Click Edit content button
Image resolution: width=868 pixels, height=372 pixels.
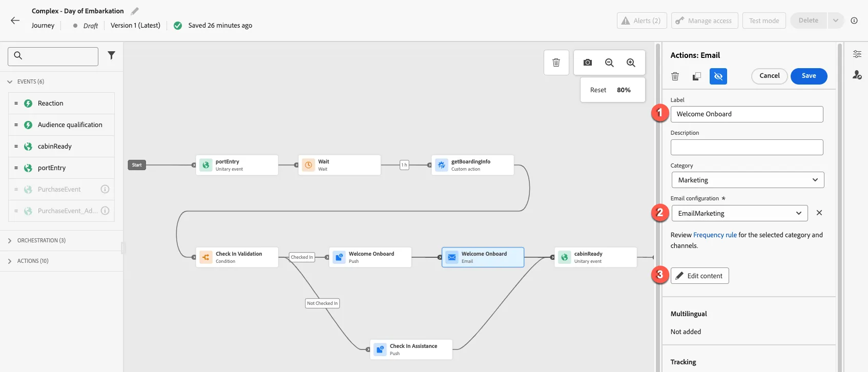click(699, 276)
